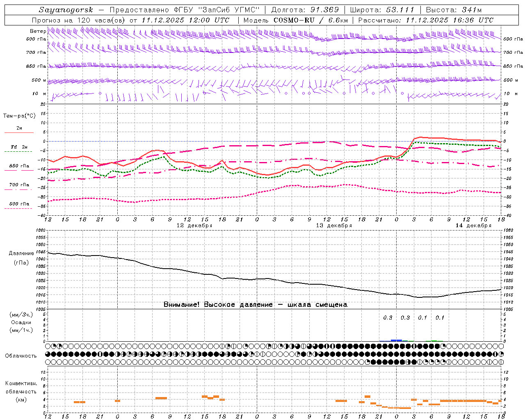Click the '(км)' unit under convective cloudiness
This screenshot has height=420, width=525.
click(x=21, y=399)
